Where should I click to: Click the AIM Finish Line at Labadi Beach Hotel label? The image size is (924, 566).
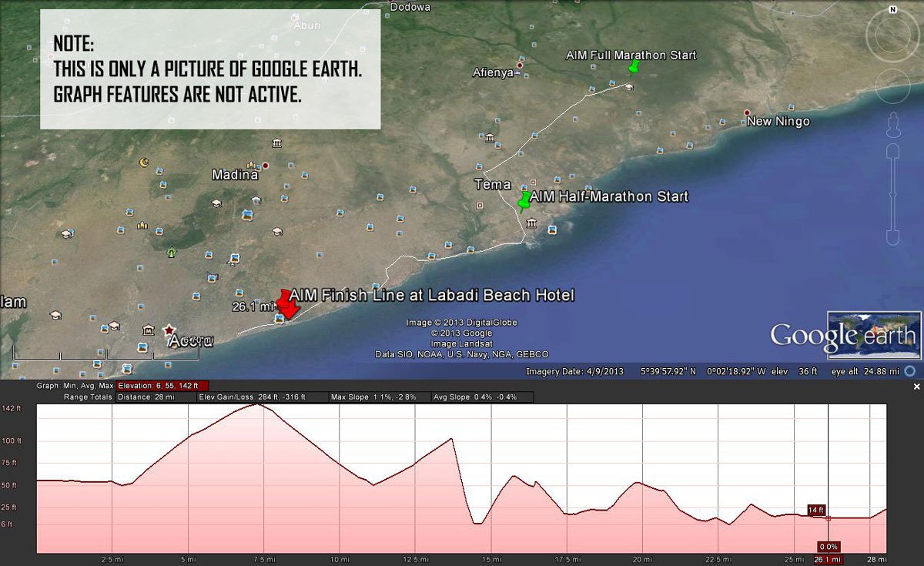[x=431, y=295]
